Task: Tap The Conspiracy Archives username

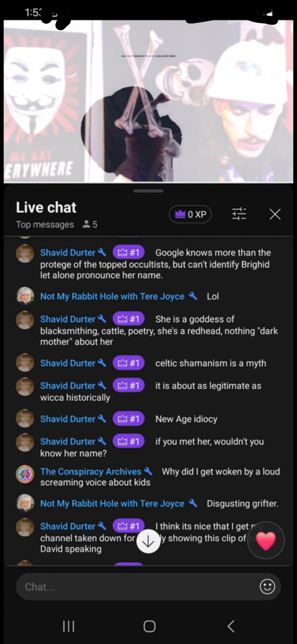Action: tap(91, 472)
